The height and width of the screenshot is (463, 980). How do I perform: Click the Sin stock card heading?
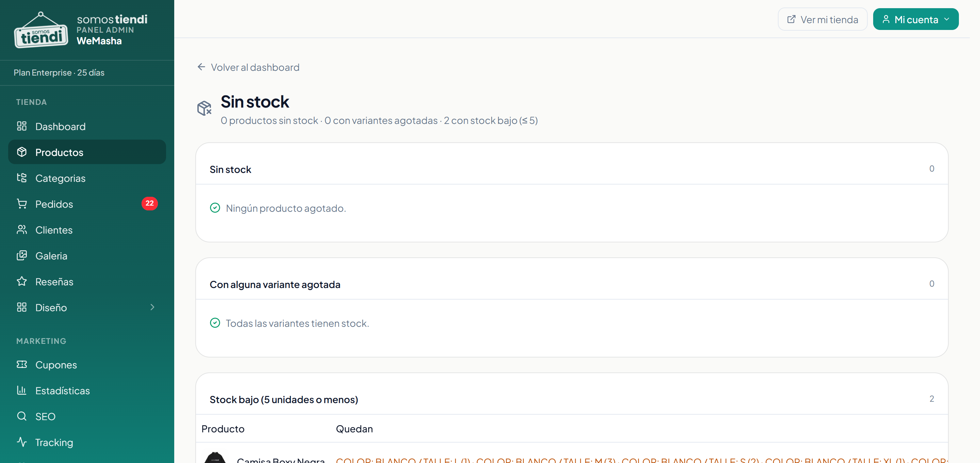click(231, 169)
